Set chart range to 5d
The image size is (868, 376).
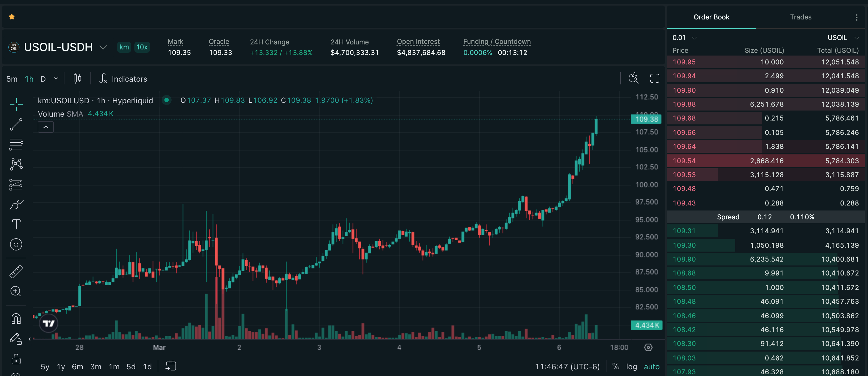tap(131, 367)
